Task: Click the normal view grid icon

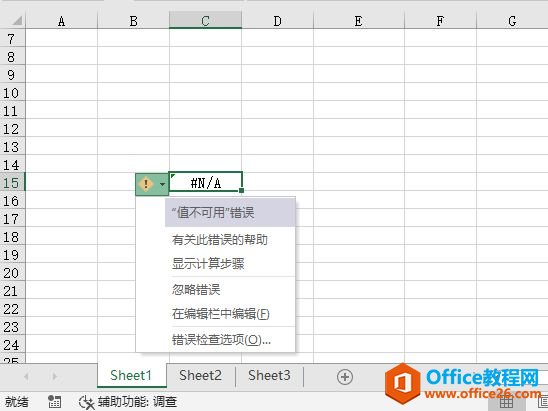Action: tap(506, 403)
